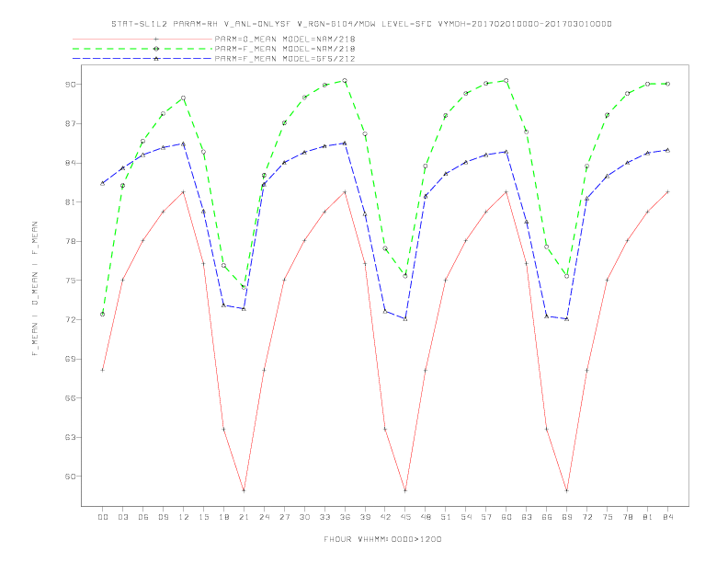Click green NAM circle marker at hour 00
The image size is (728, 563).
[x=103, y=314]
